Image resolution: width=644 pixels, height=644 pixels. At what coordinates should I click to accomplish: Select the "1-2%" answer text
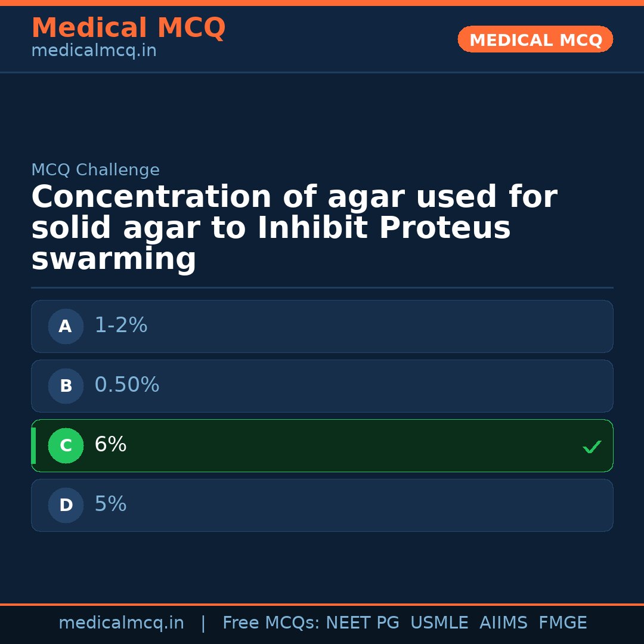121,326
